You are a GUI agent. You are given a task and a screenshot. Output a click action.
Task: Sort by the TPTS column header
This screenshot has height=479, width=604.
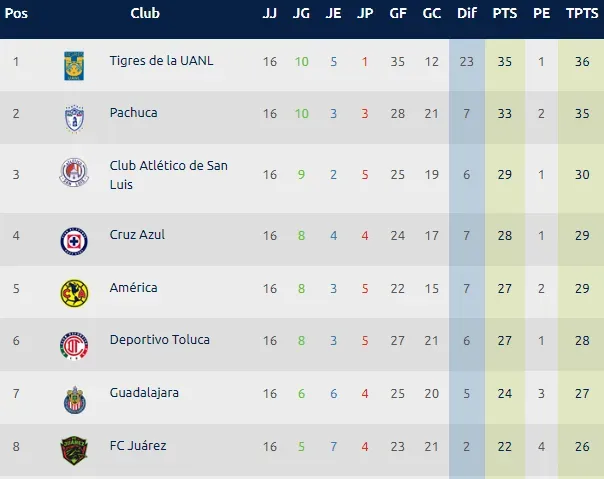579,14
